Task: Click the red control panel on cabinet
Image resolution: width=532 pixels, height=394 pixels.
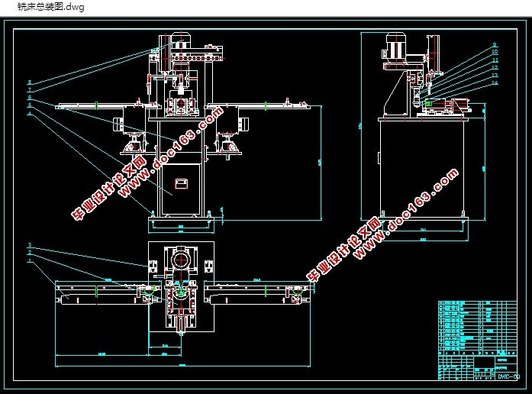Action: [x=181, y=183]
